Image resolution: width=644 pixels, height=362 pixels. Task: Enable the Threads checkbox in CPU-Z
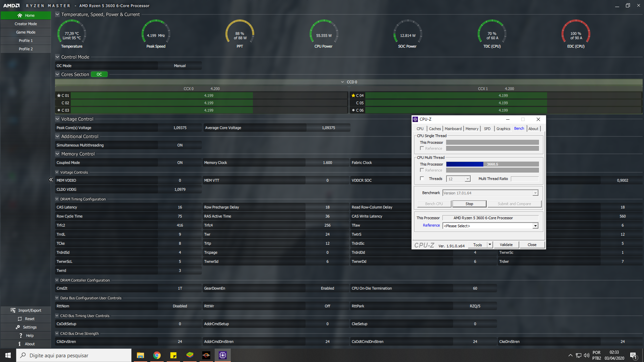(x=422, y=179)
